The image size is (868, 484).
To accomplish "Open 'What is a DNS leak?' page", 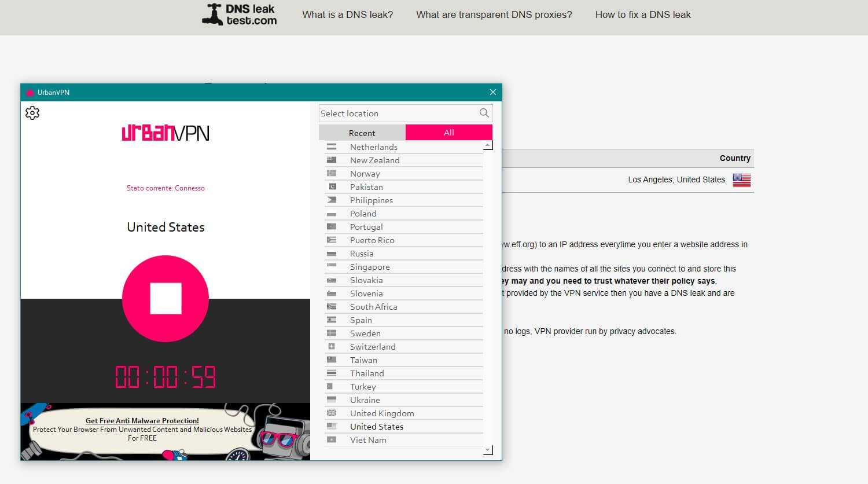I will pos(347,14).
